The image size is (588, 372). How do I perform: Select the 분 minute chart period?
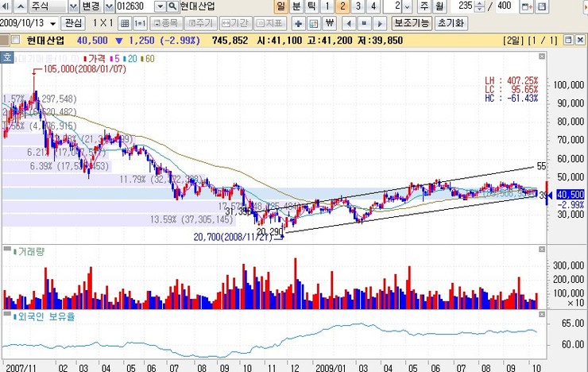tap(296, 6)
